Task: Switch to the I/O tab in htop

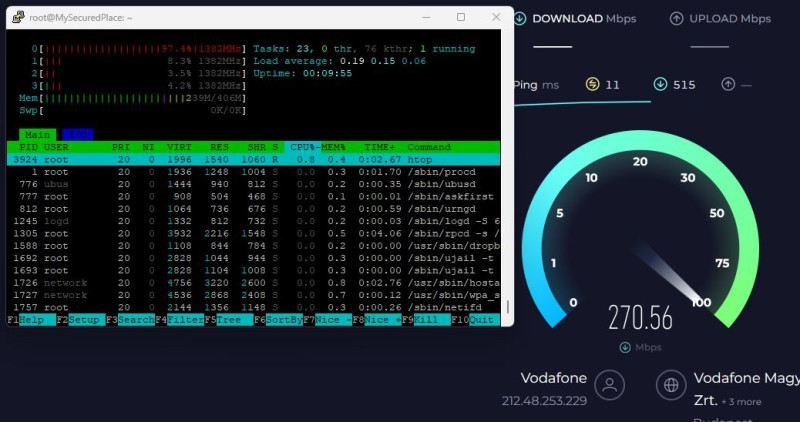Action: 78,135
